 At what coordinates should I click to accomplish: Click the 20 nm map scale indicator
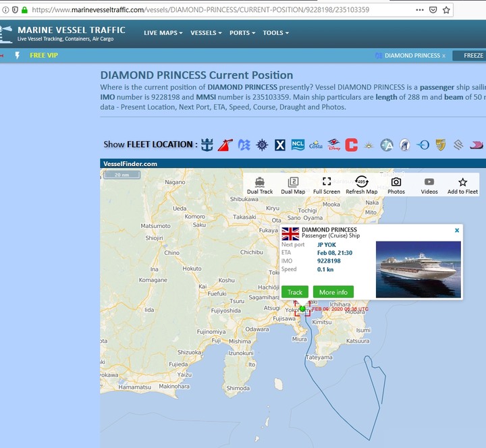(x=122, y=175)
